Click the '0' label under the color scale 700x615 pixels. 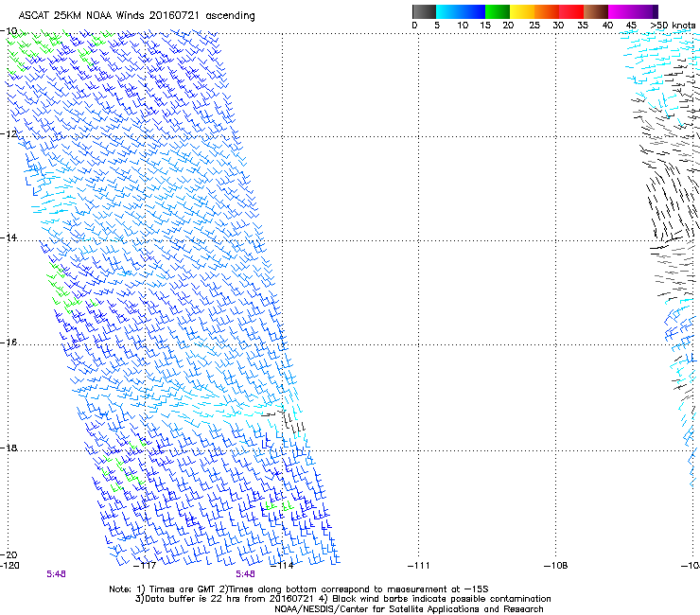coord(414,26)
